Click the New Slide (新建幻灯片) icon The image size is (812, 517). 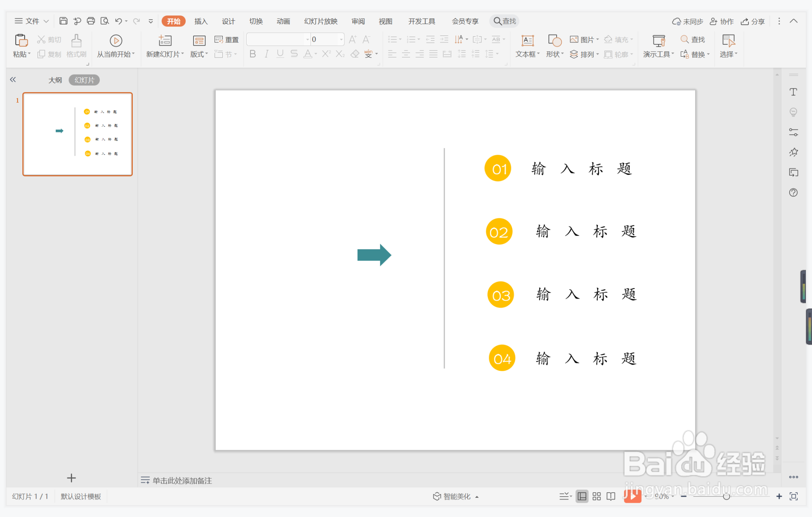[x=165, y=41]
